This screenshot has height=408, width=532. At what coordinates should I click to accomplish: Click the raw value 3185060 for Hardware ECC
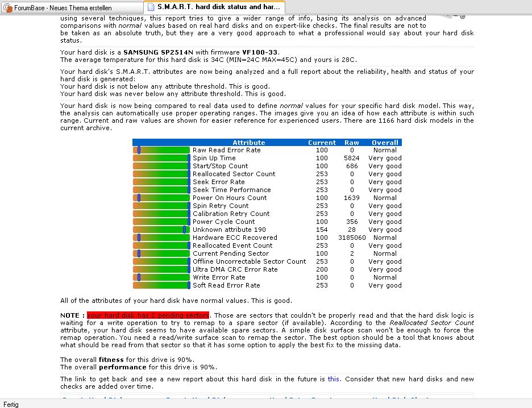(x=352, y=238)
